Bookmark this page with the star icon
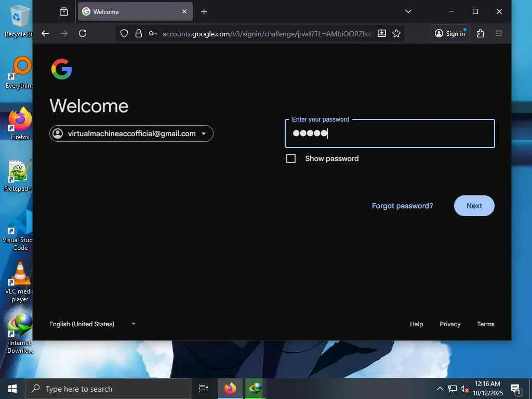The width and height of the screenshot is (532, 399). pyautogui.click(x=396, y=33)
